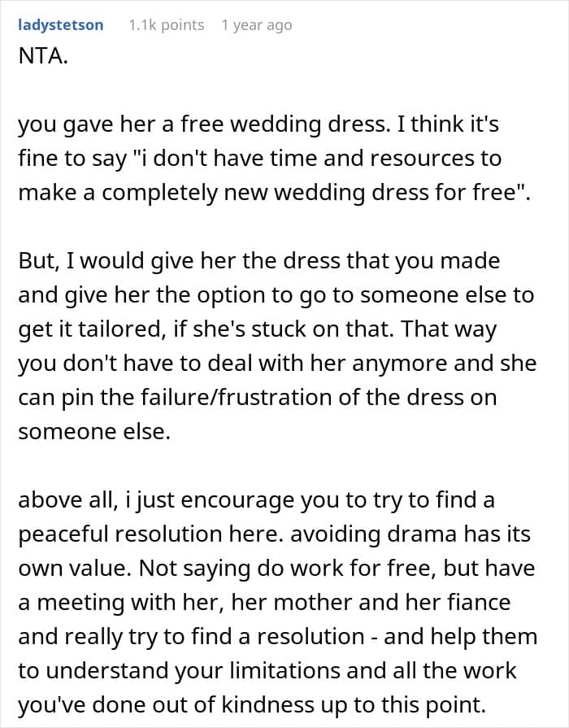569x728 pixels.
Task: Click the 1 year ago timestamp
Action: 257,25
